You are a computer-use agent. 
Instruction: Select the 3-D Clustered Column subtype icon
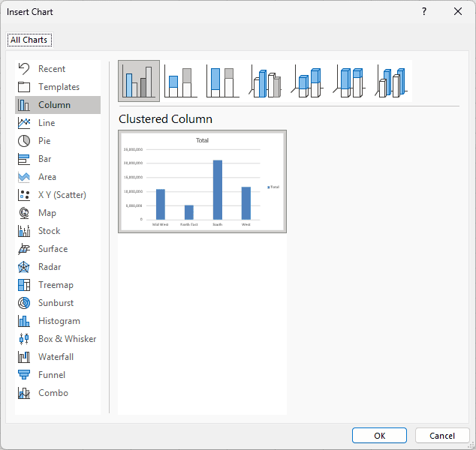[265, 81]
